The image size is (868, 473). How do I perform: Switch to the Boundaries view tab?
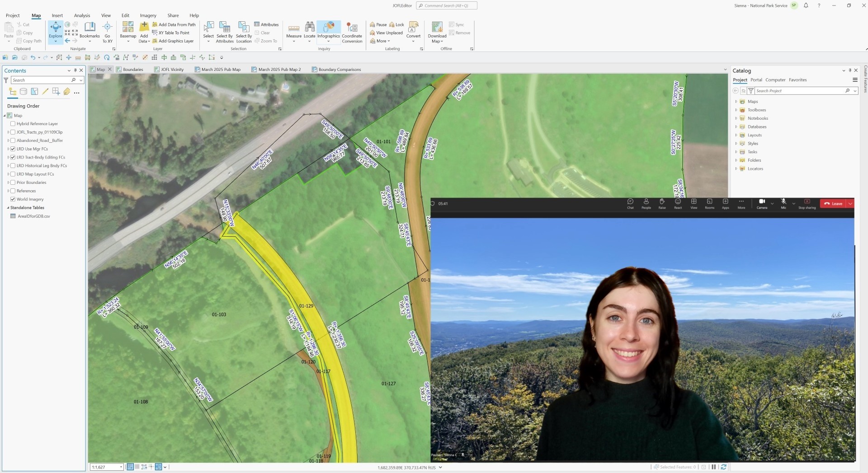click(x=130, y=70)
